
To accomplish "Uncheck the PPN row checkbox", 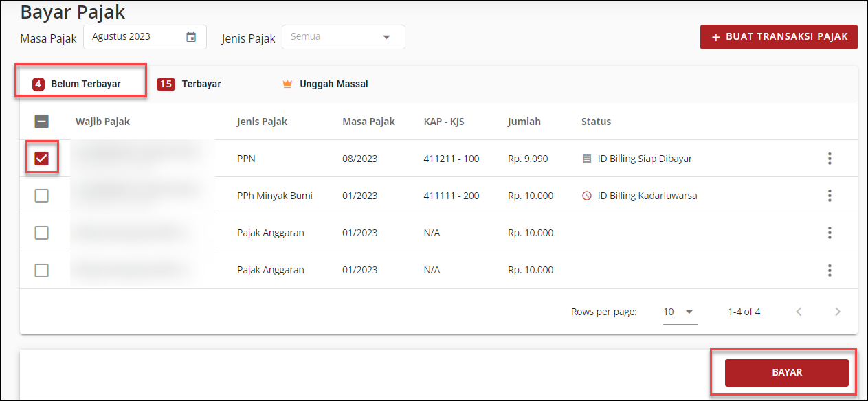I will [x=42, y=159].
